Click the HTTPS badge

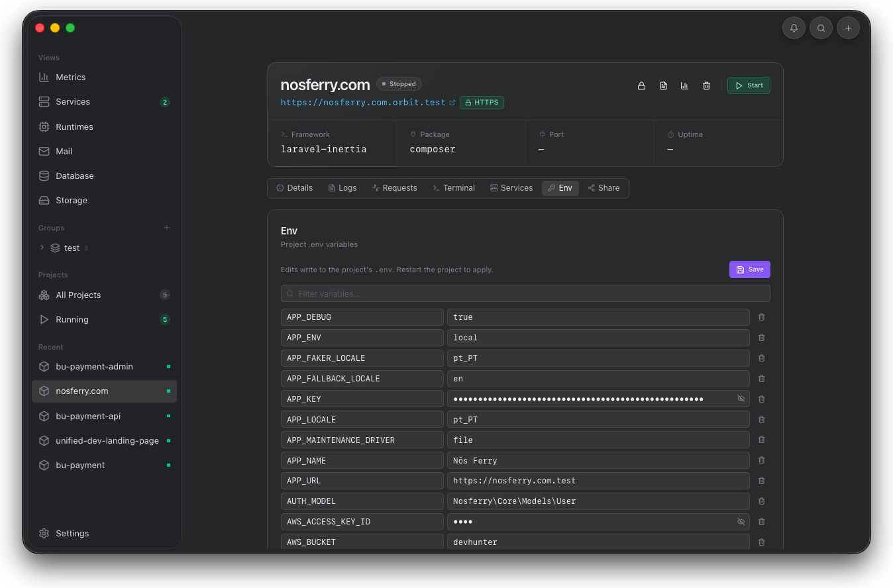point(482,103)
